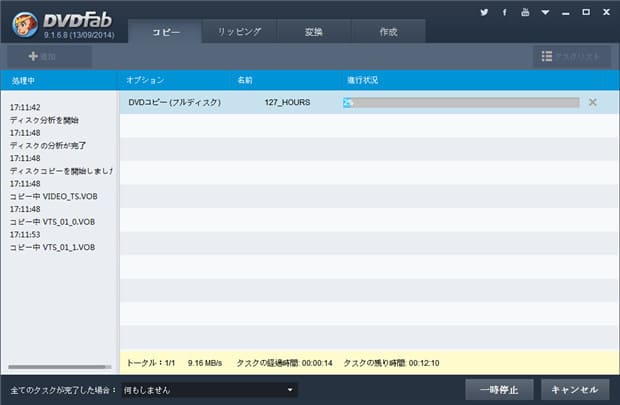This screenshot has width=620, height=405.
Task: Click the 2% copy progress bar
Action: tap(460, 102)
